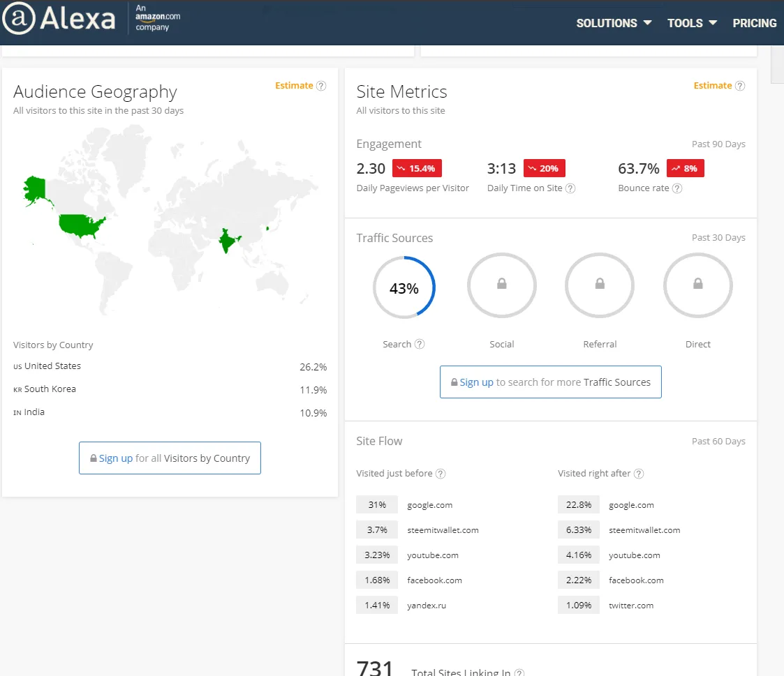The height and width of the screenshot is (676, 784).
Task: Click the Alexa logo icon
Action: click(18, 18)
